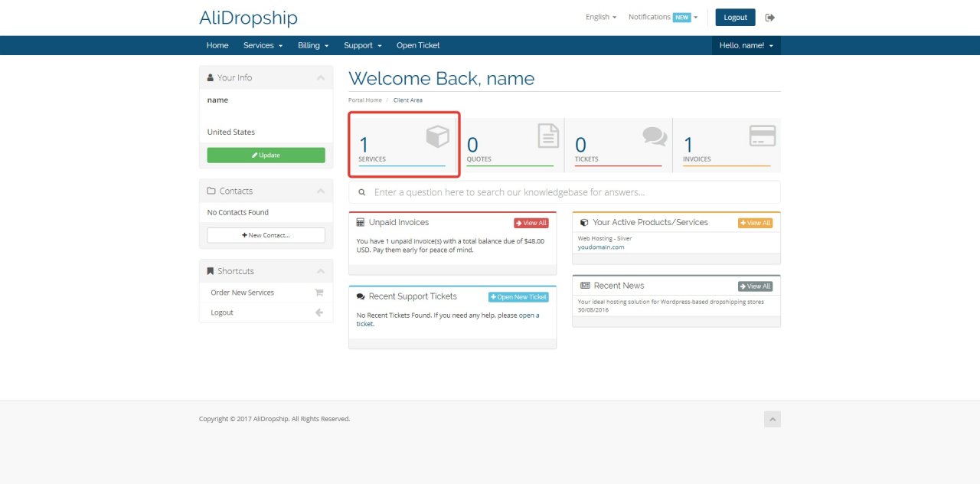980x484 pixels.
Task: Select Open Ticket in the navigation bar
Action: [x=418, y=46]
